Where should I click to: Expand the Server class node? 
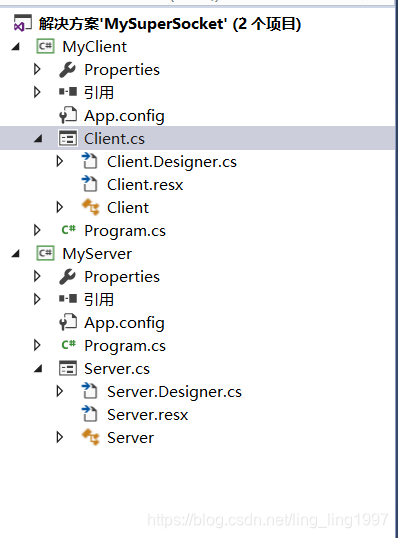(x=60, y=437)
